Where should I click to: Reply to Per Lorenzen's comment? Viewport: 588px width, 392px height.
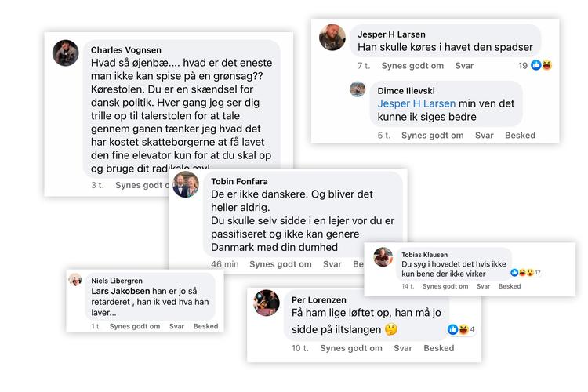pyautogui.click(x=402, y=348)
